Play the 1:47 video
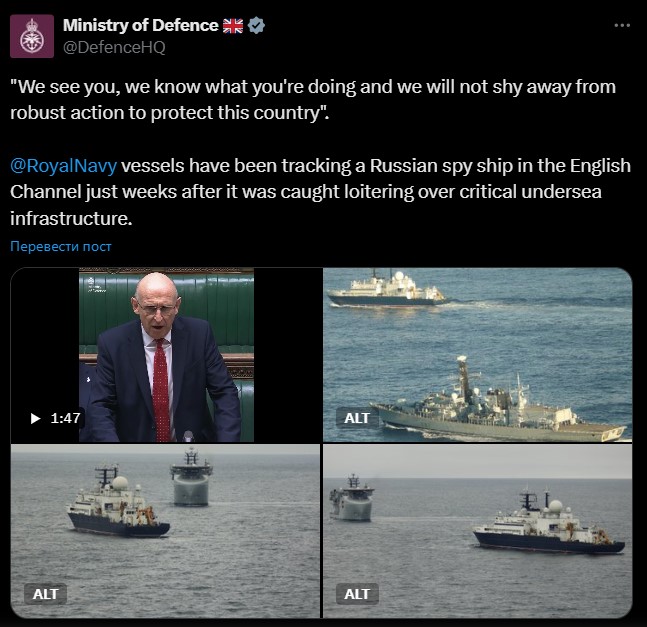This screenshot has height=627, width=647. tap(36, 418)
